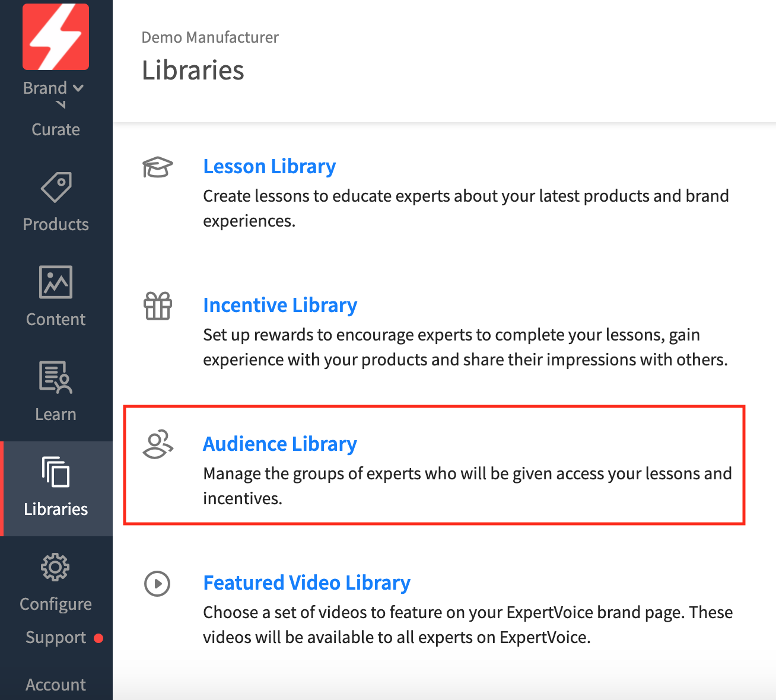Open the Configure sidebar label
Viewport: 776px width, 700px height.
(56, 604)
